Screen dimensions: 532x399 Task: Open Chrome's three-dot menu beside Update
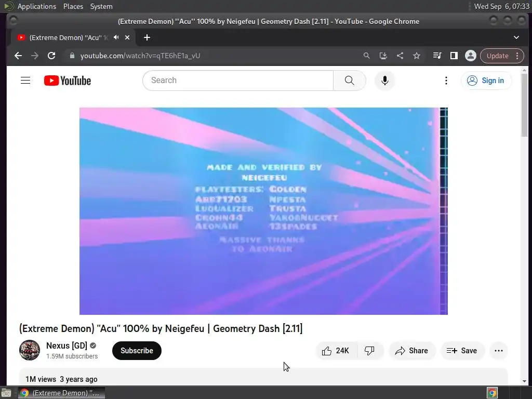[x=517, y=56]
